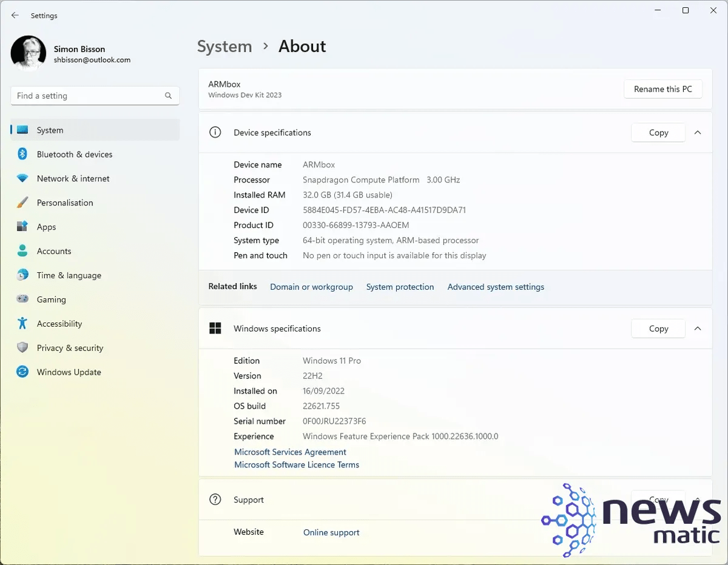Select the System entry in the sidebar
Viewport: 728px width, 565px height.
tap(50, 130)
